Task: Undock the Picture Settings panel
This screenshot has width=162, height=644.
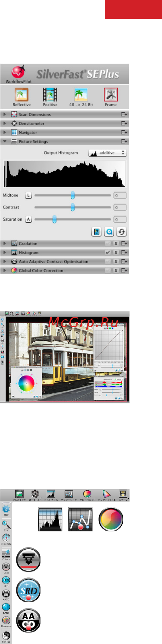Action: click(124, 142)
